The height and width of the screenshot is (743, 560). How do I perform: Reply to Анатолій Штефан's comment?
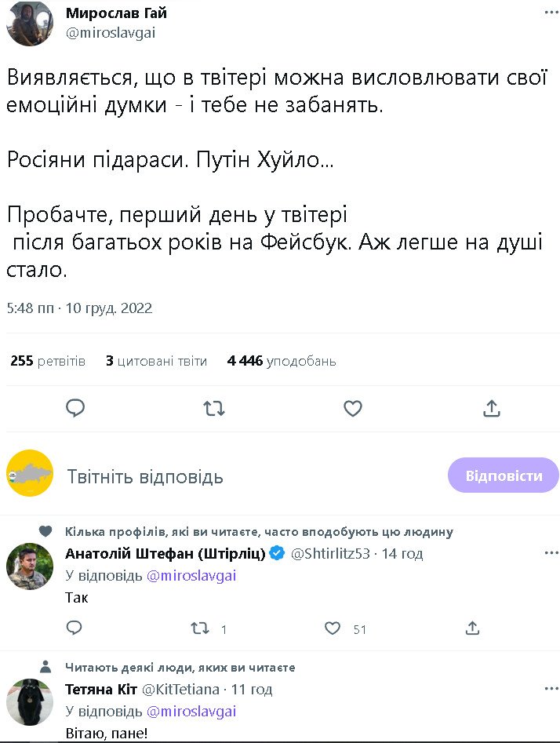click(x=75, y=628)
